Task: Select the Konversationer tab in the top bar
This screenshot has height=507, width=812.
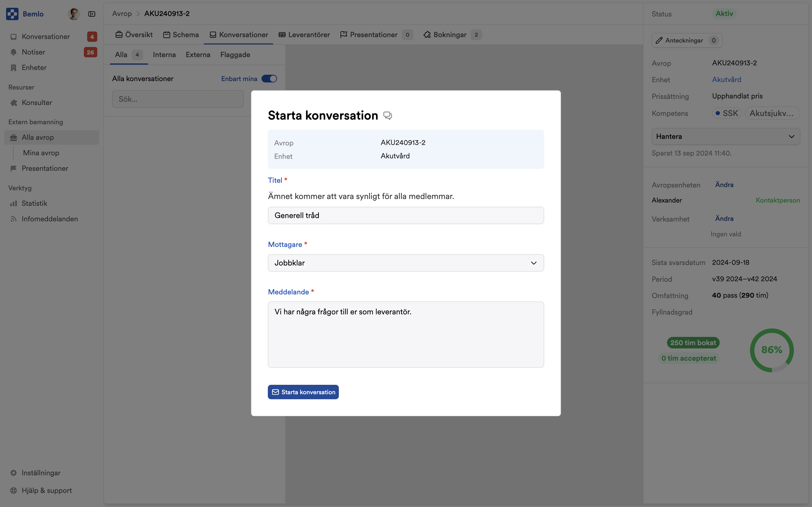Action: pos(239,35)
